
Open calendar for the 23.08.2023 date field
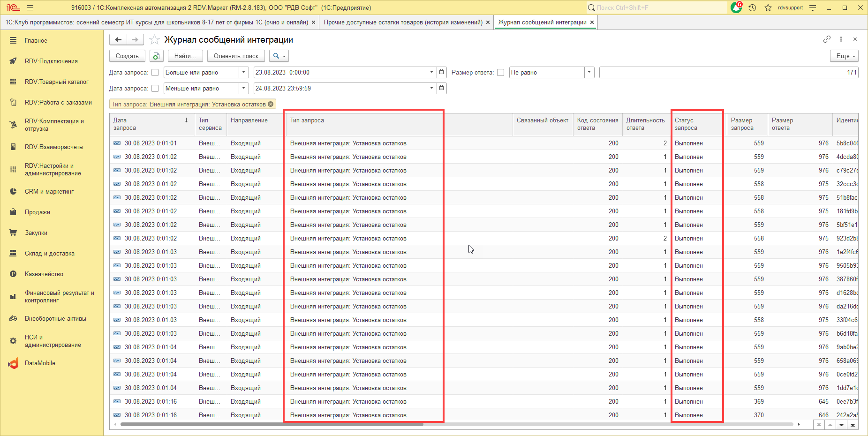click(x=441, y=73)
